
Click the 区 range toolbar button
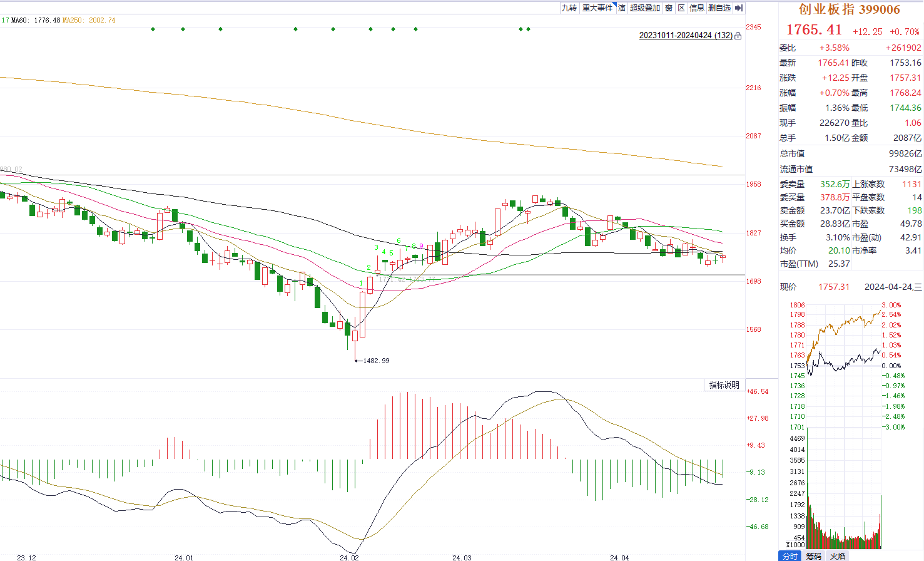point(682,8)
